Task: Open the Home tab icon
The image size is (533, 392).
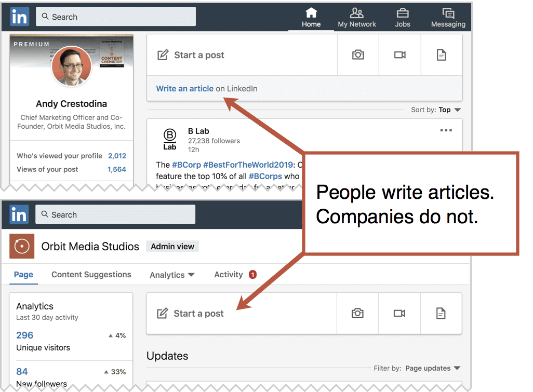Action: tap(311, 13)
